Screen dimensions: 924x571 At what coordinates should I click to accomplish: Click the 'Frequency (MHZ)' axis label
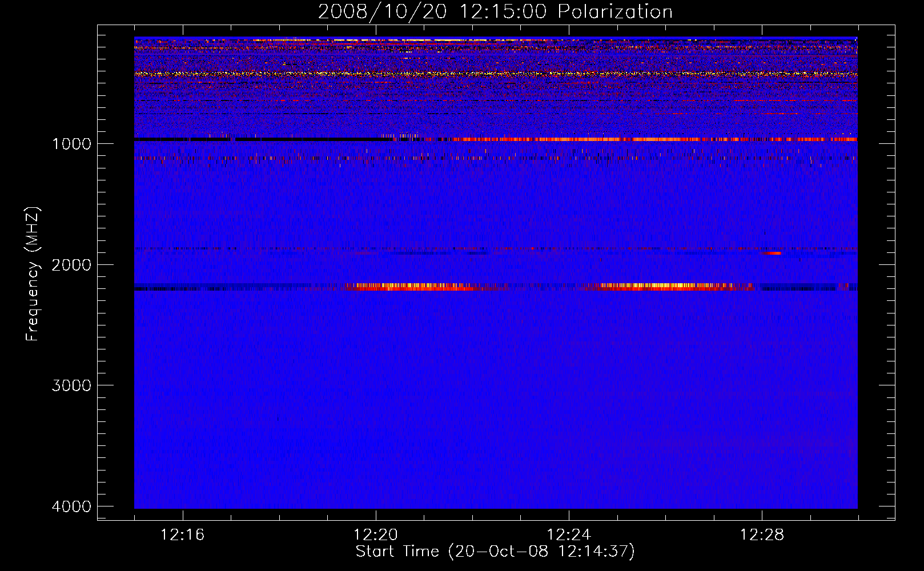tap(33, 274)
